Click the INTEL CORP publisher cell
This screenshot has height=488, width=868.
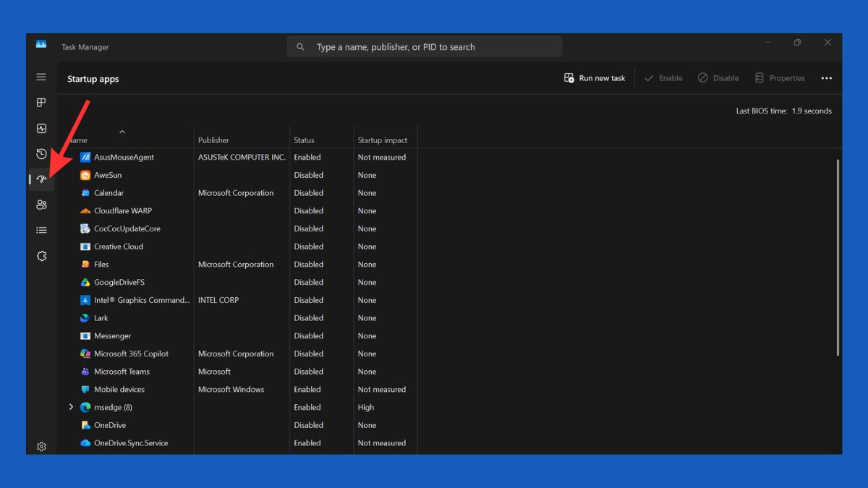click(218, 300)
